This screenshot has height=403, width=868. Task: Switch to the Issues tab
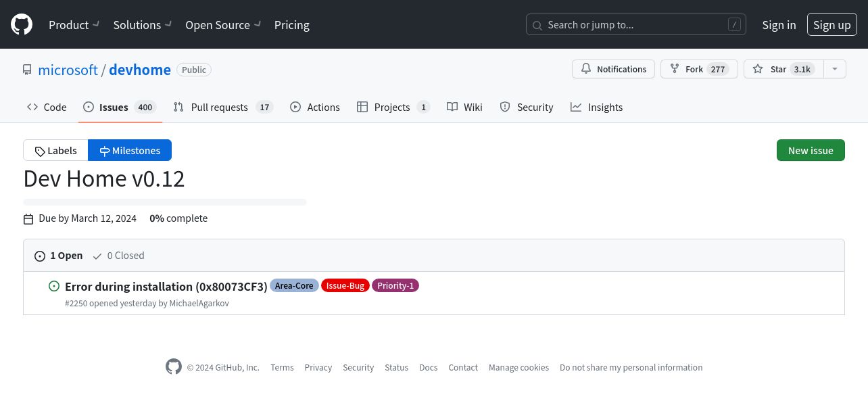120,107
